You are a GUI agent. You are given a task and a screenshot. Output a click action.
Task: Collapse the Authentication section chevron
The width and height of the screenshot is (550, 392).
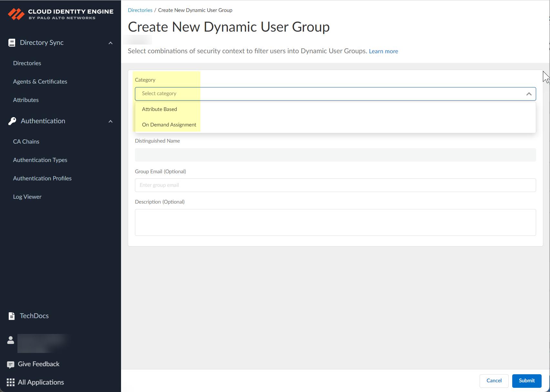click(110, 121)
